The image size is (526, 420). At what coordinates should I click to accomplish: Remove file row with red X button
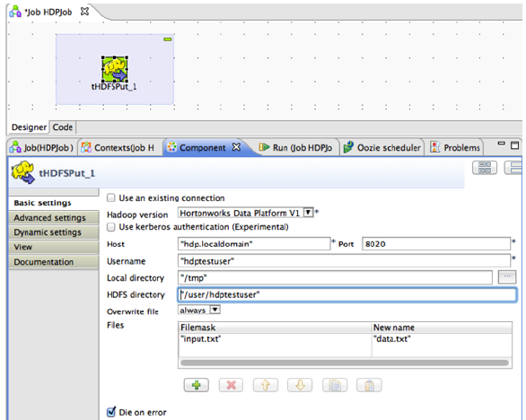[231, 385]
